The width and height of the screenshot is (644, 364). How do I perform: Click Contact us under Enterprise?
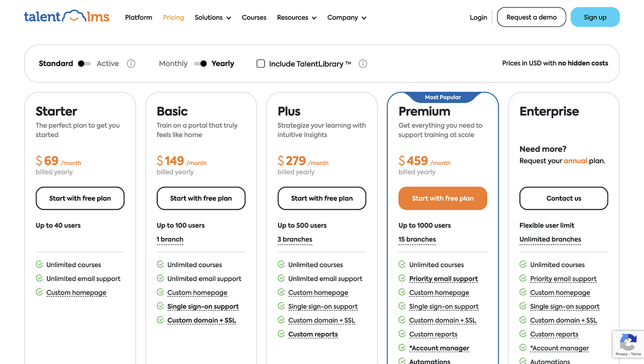tap(563, 198)
